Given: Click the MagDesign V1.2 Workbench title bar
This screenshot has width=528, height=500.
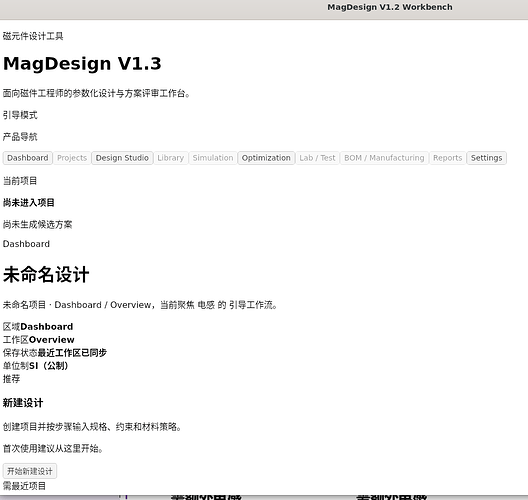Looking at the screenshot, I should point(390,7).
